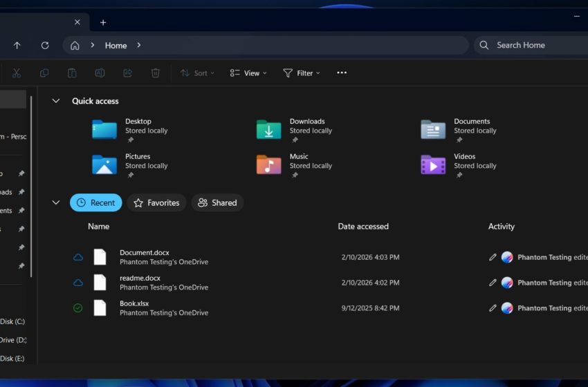Click the Desktop folder label
588x387 pixels.
pyautogui.click(x=138, y=122)
